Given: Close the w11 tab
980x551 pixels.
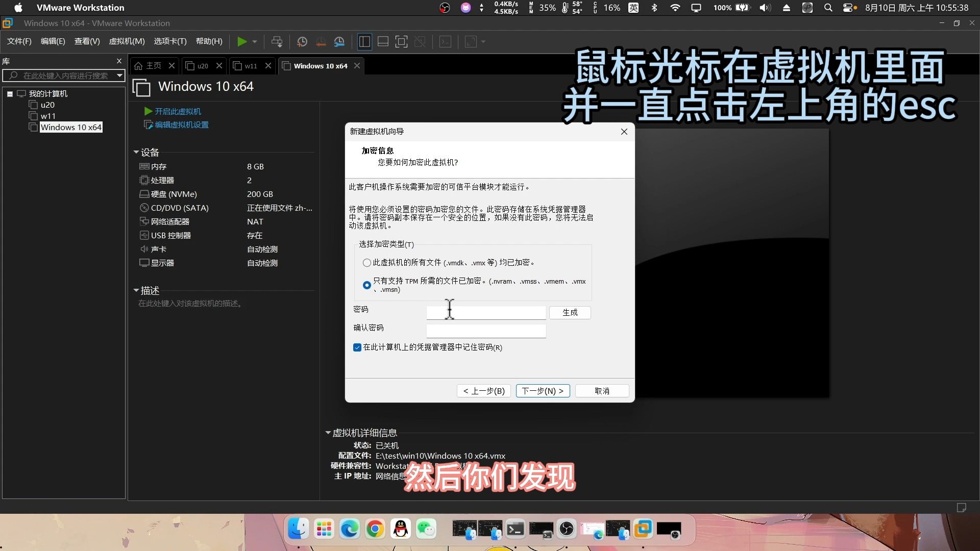Looking at the screenshot, I should (268, 66).
